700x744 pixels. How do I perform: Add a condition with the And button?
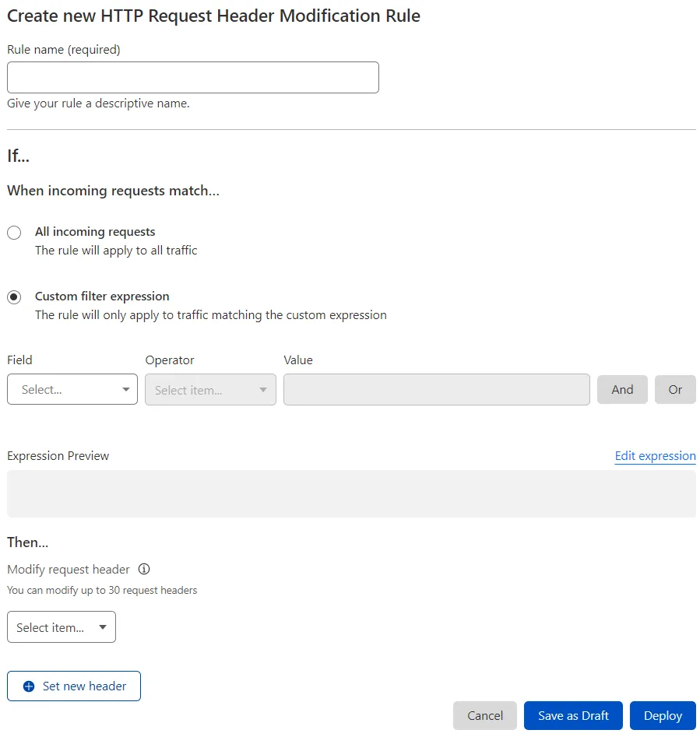(622, 389)
